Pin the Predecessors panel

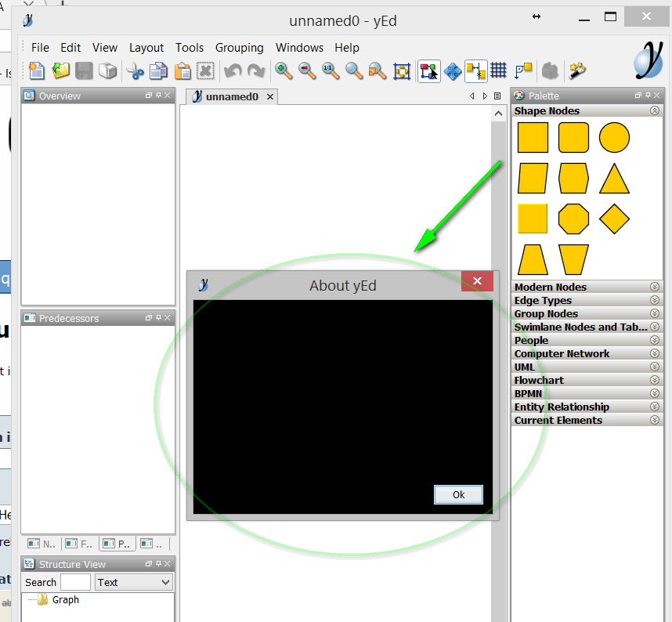point(158,317)
